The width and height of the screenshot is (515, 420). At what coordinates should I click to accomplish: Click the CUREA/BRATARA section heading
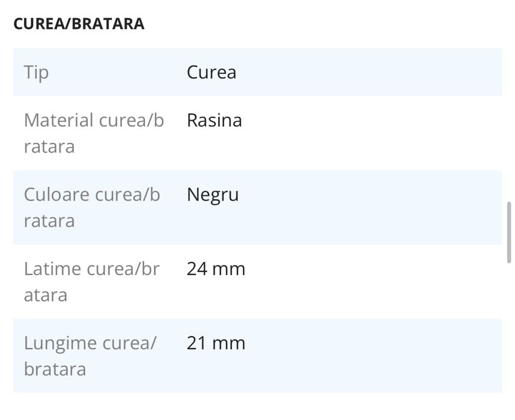tap(79, 24)
